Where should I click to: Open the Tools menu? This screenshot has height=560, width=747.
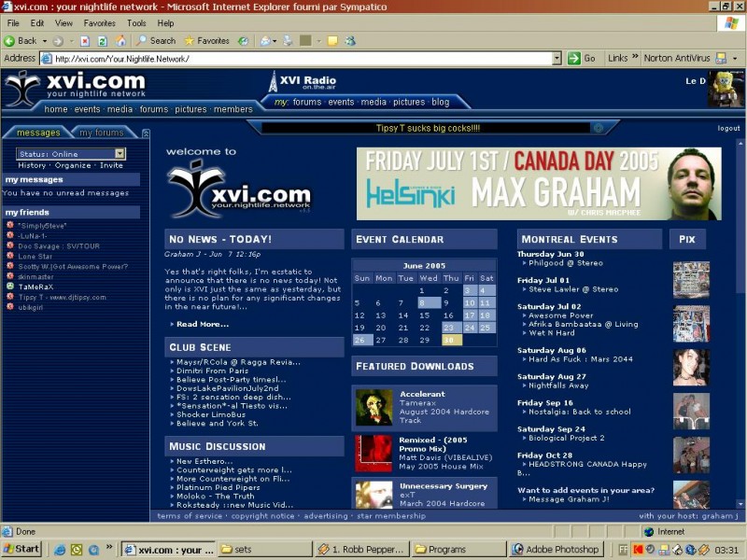coord(136,22)
